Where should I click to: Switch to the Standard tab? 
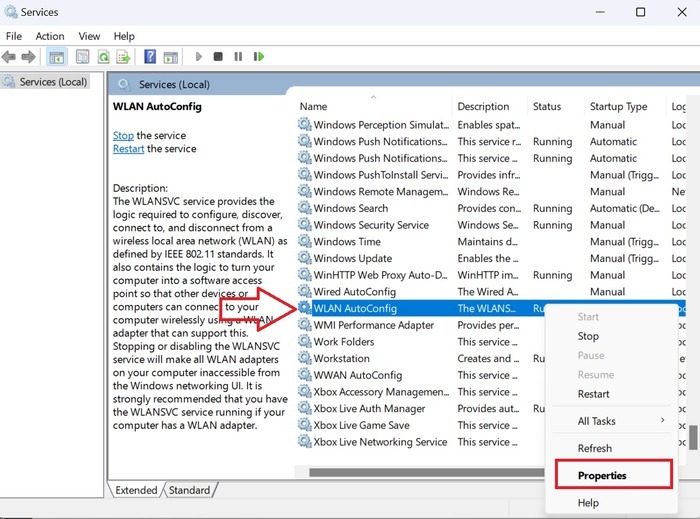pos(189,490)
